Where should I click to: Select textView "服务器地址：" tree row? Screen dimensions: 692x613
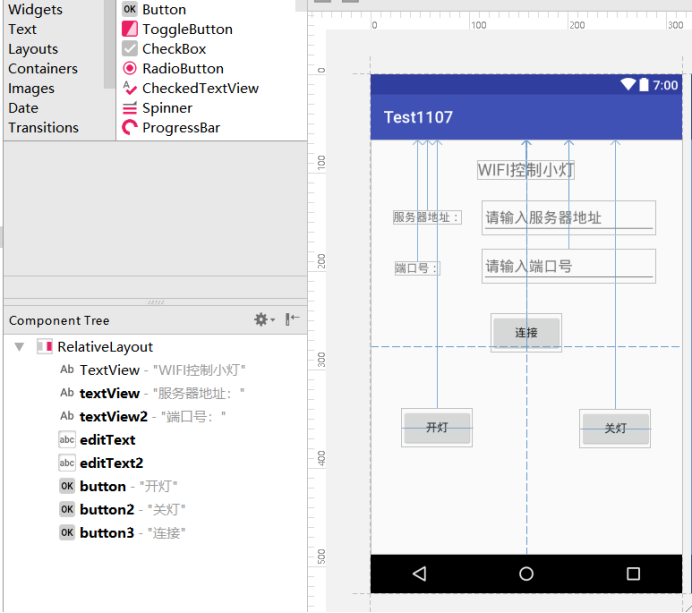point(155,393)
